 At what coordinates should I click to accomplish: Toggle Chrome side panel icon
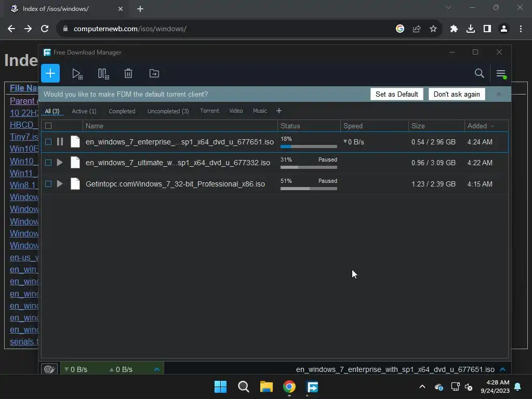[x=487, y=29]
